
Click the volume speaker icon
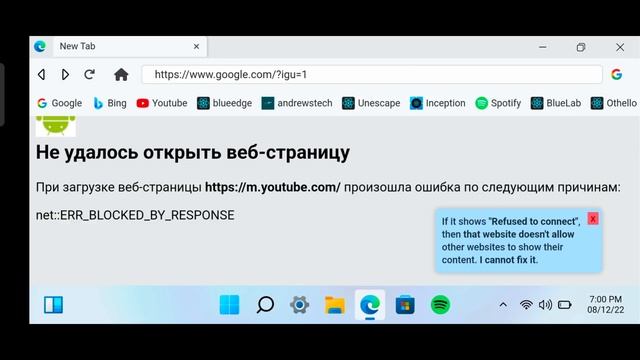[x=545, y=305]
